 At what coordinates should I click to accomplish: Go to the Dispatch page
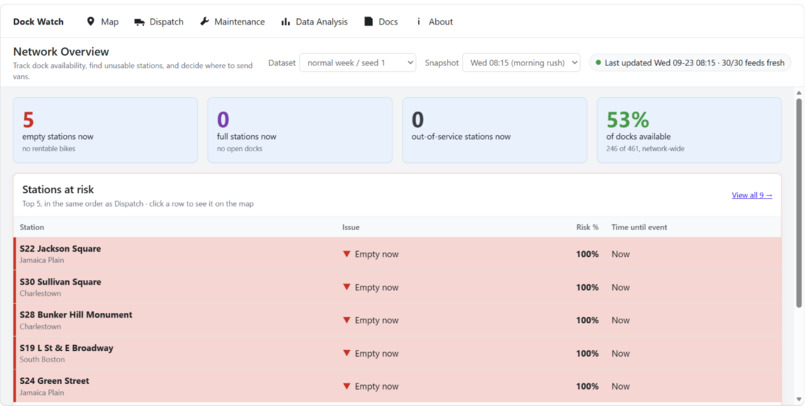(159, 22)
